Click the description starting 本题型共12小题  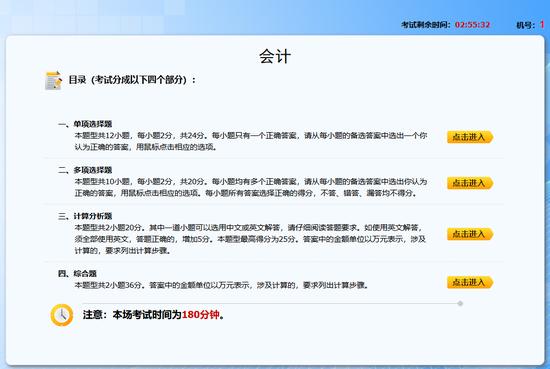pyautogui.click(x=251, y=141)
